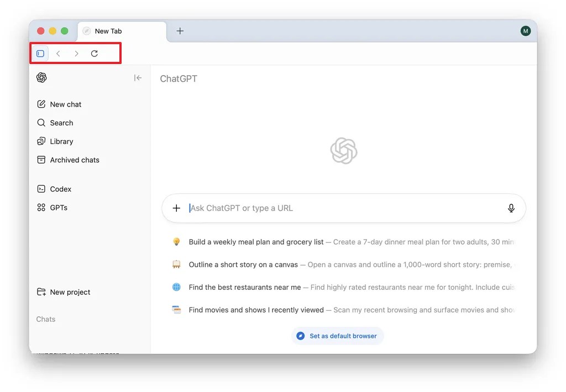Open the profile menu via the M avatar

click(x=526, y=31)
